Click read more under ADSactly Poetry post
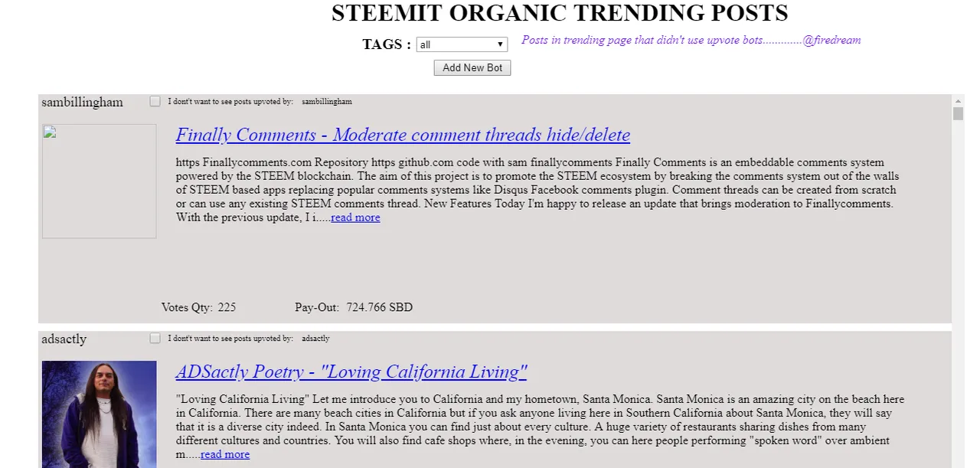Image resolution: width=980 pixels, height=468 pixels. (x=225, y=454)
